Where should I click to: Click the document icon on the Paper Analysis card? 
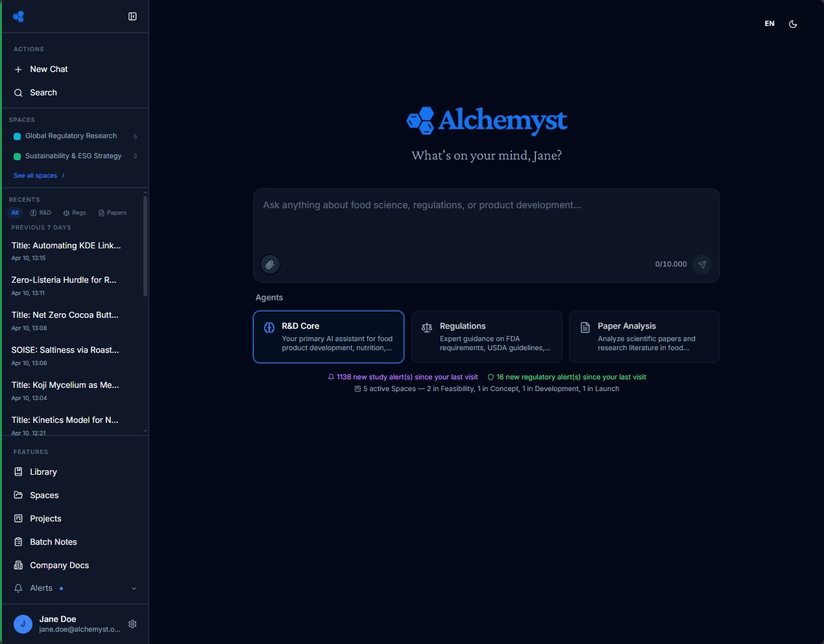pos(585,328)
